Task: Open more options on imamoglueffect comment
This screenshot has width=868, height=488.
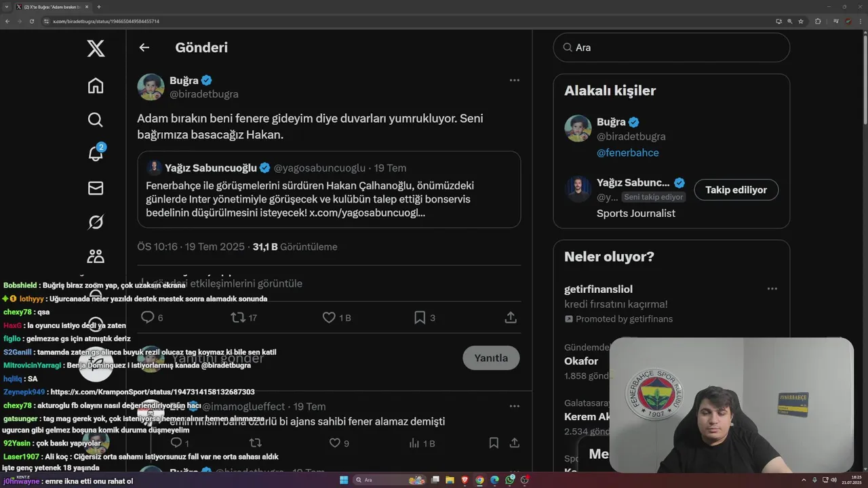Action: coord(515,406)
